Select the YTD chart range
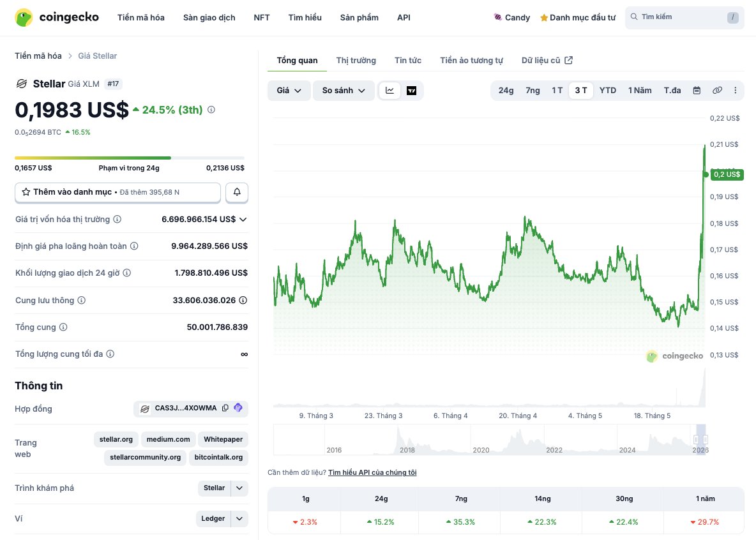The image size is (756, 540). [607, 90]
